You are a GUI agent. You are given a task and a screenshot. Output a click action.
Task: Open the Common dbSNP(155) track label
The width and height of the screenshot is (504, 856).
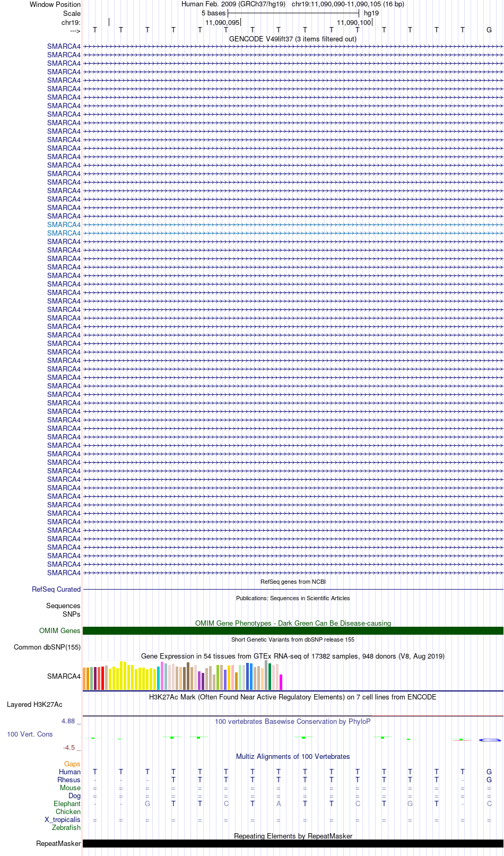tap(47, 647)
